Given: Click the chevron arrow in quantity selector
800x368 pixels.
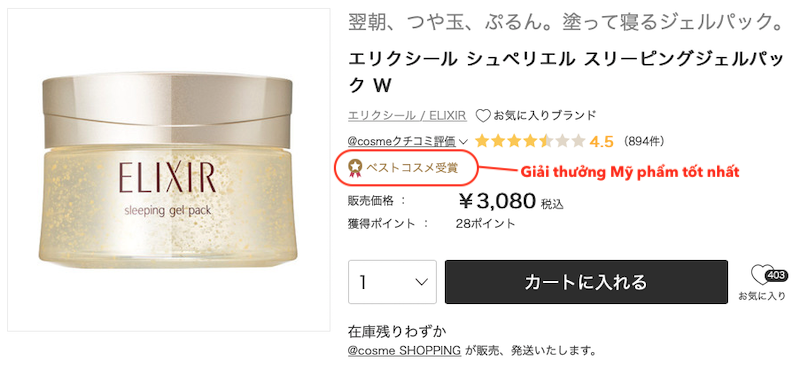Looking at the screenshot, I should point(421,282).
